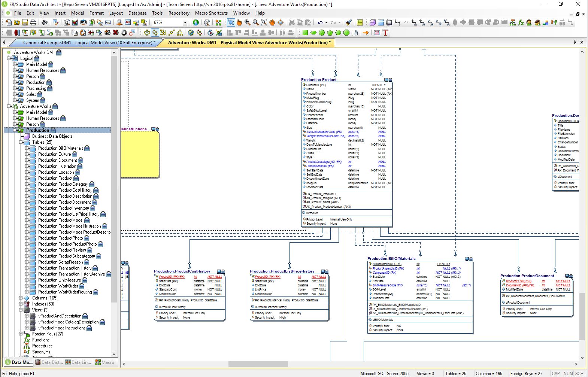Screen dimensions: 588x377
Task: Open the File menu
Action: pos(18,13)
